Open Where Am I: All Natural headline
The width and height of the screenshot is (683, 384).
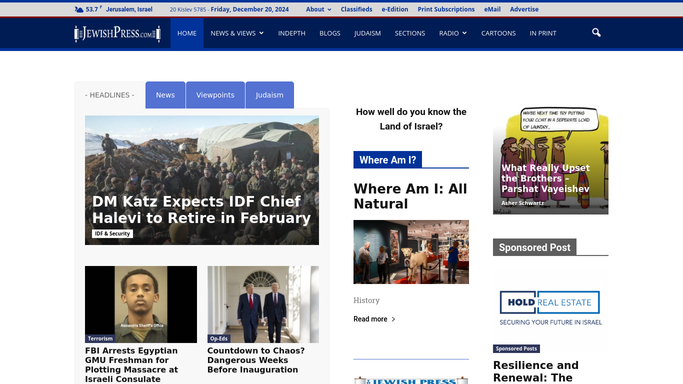click(410, 196)
